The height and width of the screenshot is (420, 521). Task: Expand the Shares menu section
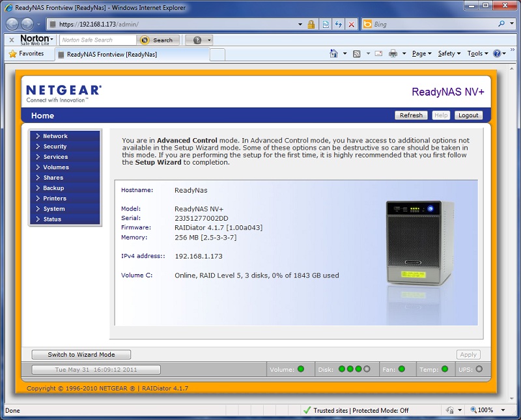pos(64,177)
